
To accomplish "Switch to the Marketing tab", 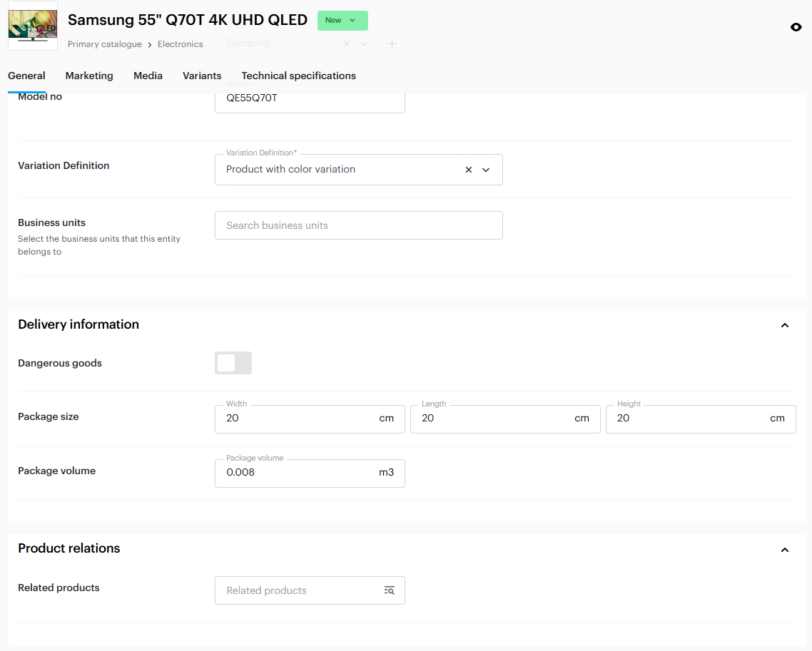I will pyautogui.click(x=89, y=76).
